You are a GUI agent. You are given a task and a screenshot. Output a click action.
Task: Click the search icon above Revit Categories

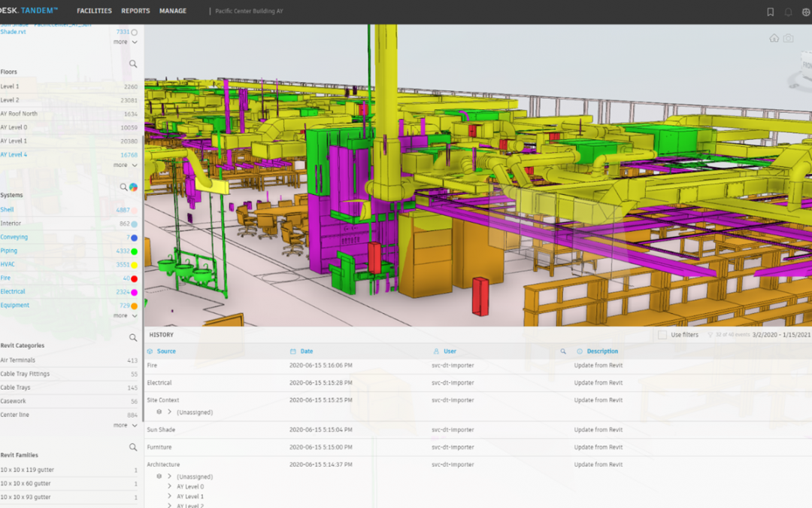(133, 337)
